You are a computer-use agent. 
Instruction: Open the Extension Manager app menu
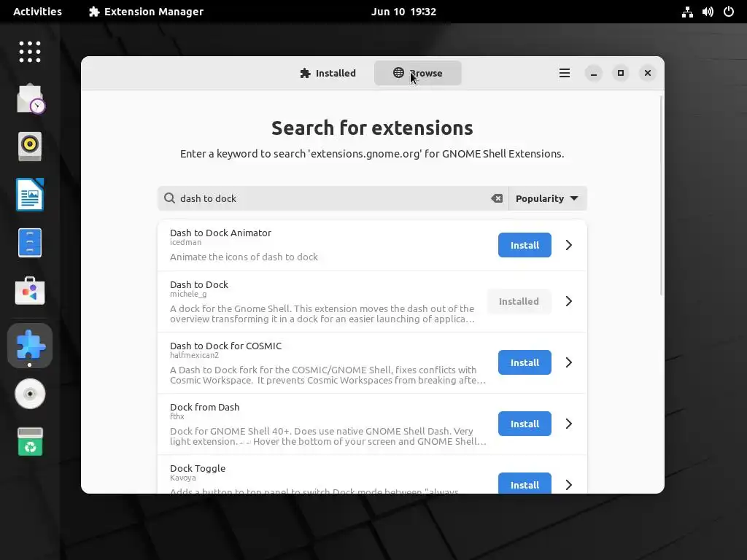(146, 12)
